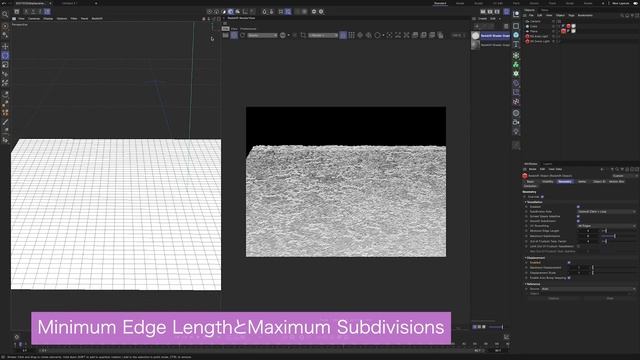Click the highlighted snap icon in top center toolbar
This screenshot has width=640, height=360.
pos(288,12)
